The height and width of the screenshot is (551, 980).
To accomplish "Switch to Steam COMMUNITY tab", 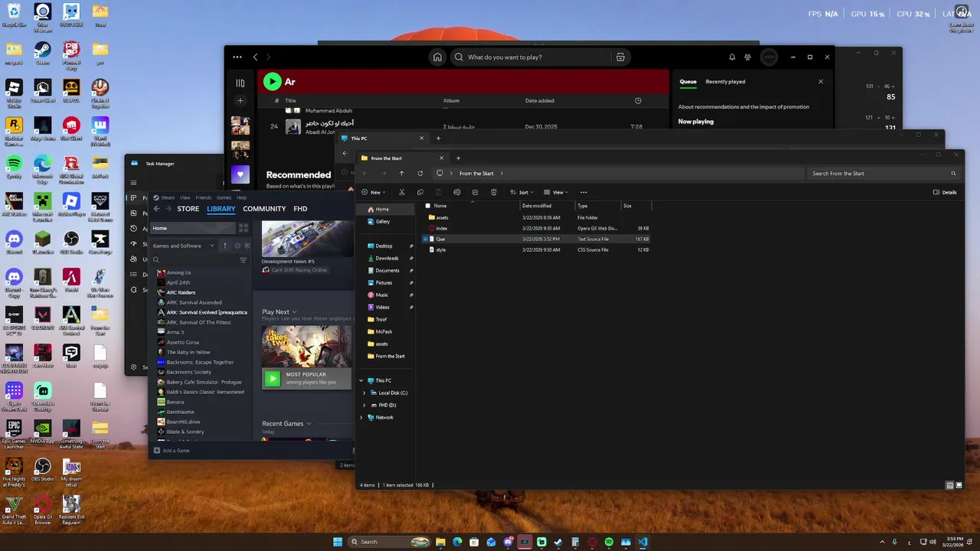I will tap(264, 208).
